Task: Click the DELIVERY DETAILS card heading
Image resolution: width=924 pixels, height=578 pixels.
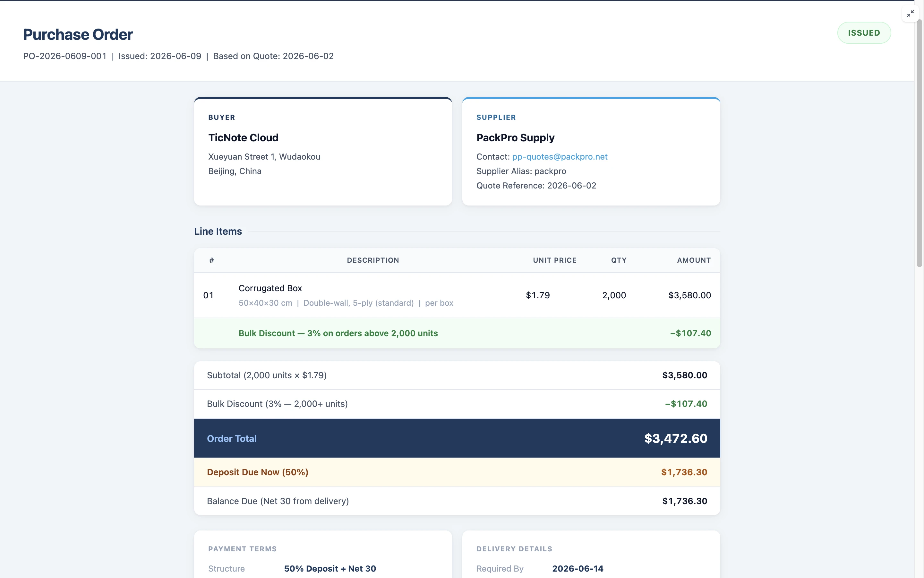Action: pos(514,549)
